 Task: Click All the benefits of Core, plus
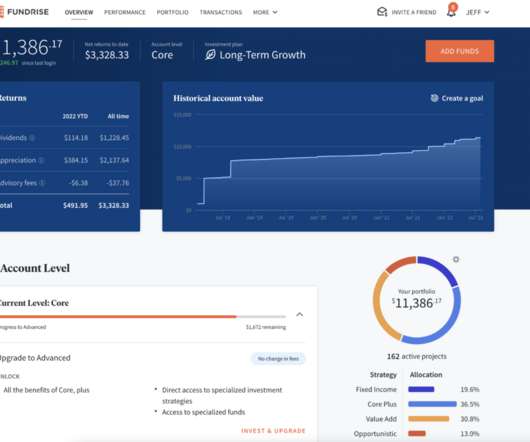click(x=46, y=390)
